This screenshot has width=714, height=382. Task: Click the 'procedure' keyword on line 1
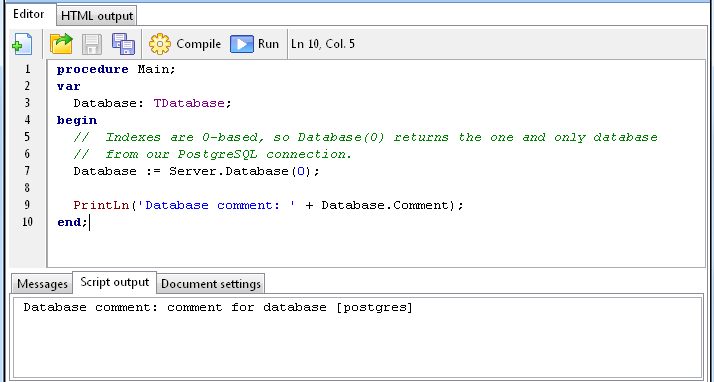[x=93, y=70]
